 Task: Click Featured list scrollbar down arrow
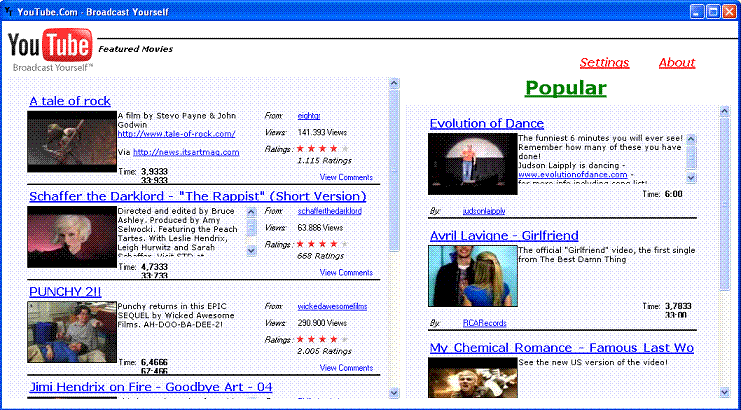[x=394, y=392]
